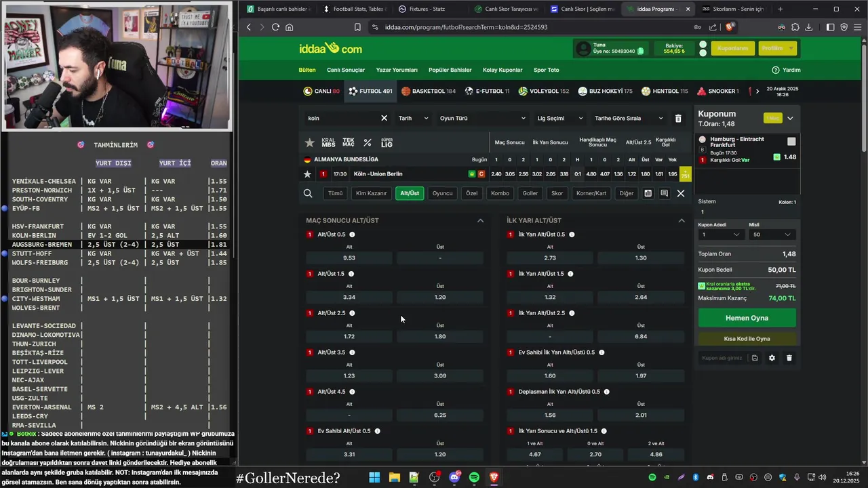This screenshot has width=868, height=488.
Task: Open browser extensions puzzle icon
Action: [795, 27]
